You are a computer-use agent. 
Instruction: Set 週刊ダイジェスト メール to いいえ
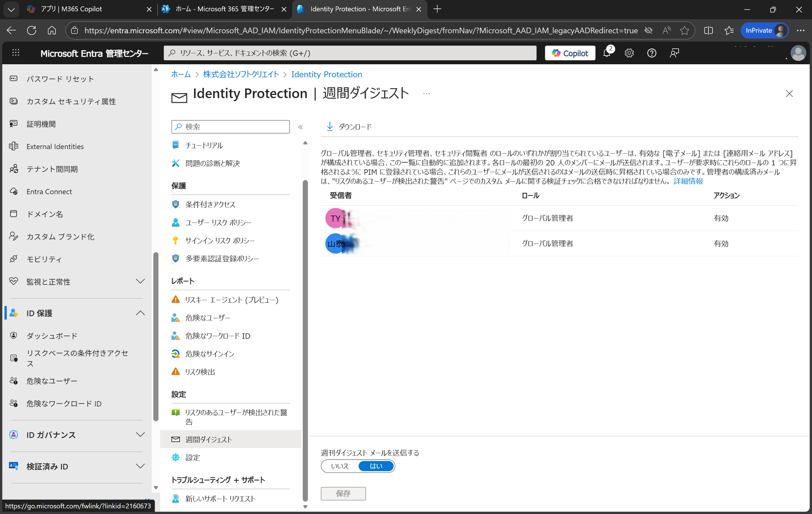pyautogui.click(x=339, y=466)
